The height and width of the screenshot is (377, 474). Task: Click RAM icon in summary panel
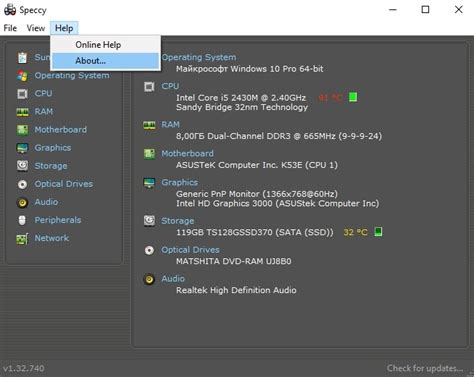point(149,125)
